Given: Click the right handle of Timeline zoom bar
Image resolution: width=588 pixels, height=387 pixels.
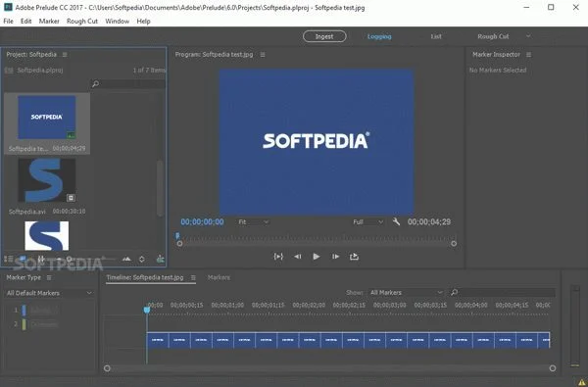Looking at the screenshot, I should (x=553, y=368).
